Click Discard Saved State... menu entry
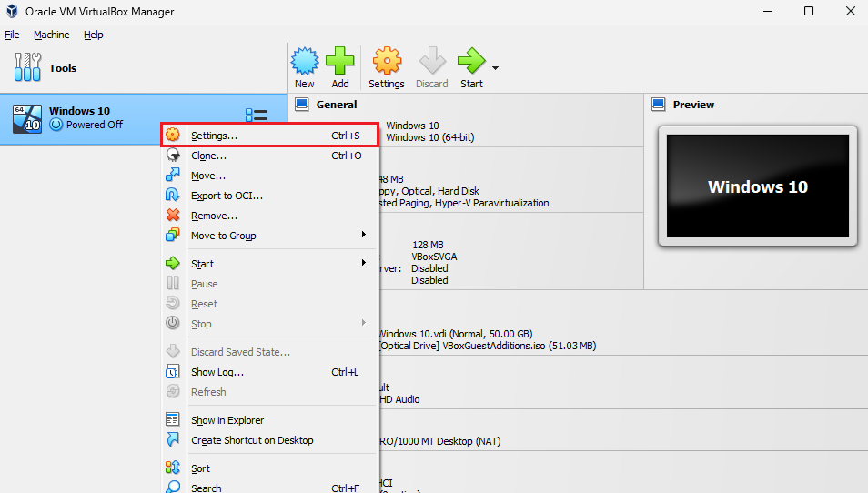Image resolution: width=868 pixels, height=493 pixels. (270, 351)
